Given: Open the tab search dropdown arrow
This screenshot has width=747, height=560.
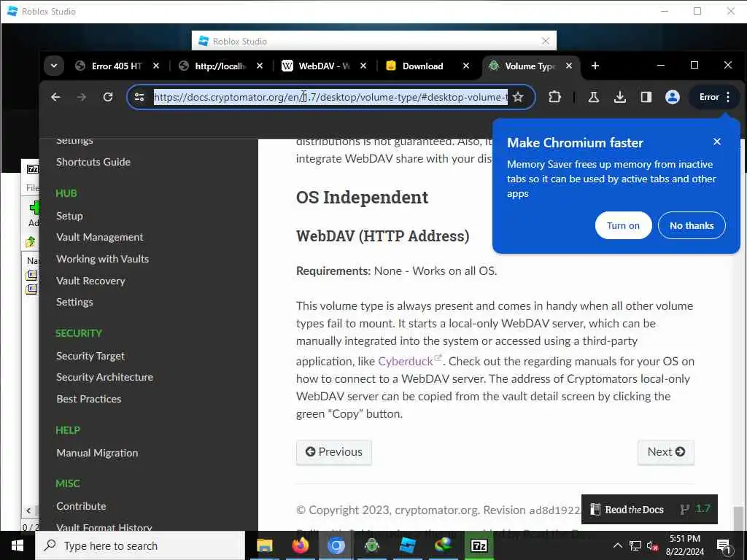Looking at the screenshot, I should click(x=54, y=66).
